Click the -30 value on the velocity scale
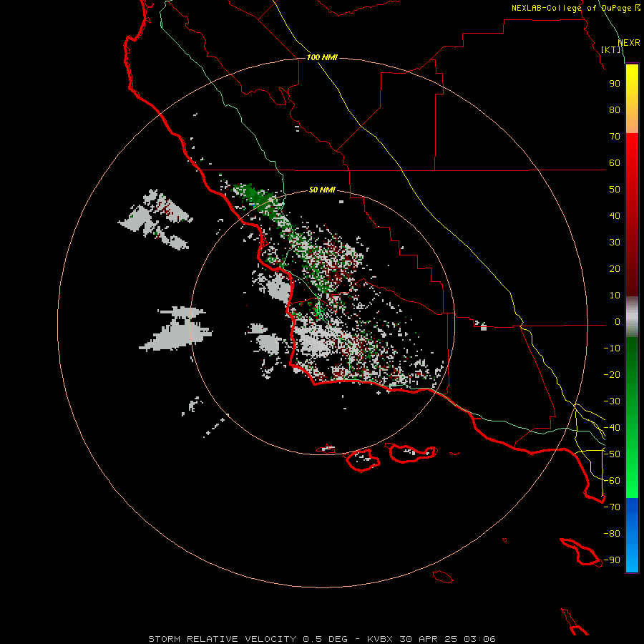 click(x=612, y=401)
